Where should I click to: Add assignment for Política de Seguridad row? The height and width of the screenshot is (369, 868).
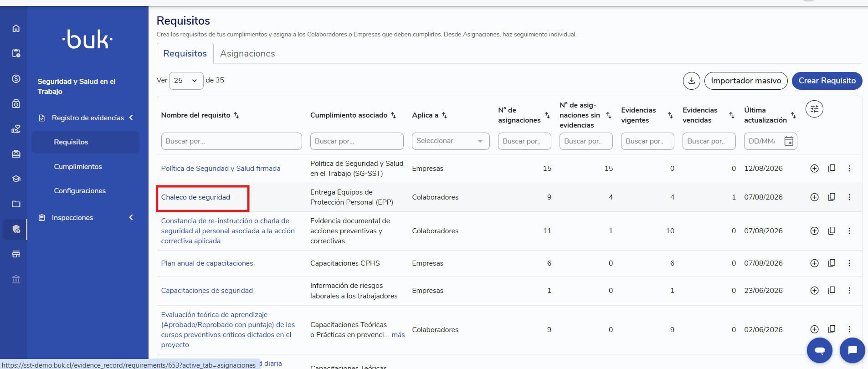coord(814,169)
